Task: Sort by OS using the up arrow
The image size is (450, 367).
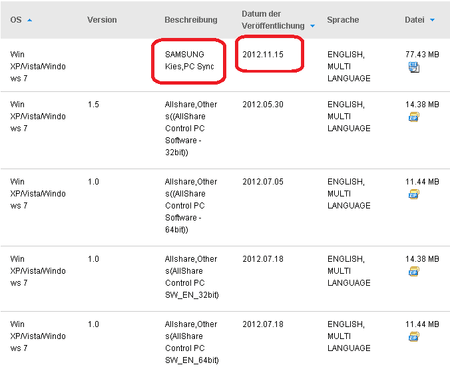Action: (x=29, y=20)
